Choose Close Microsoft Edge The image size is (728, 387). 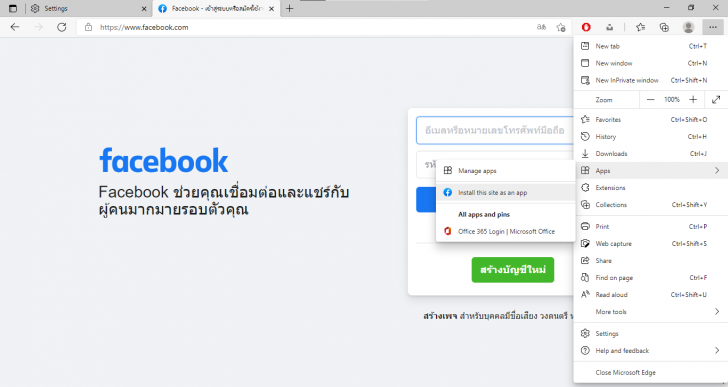pyautogui.click(x=650, y=372)
